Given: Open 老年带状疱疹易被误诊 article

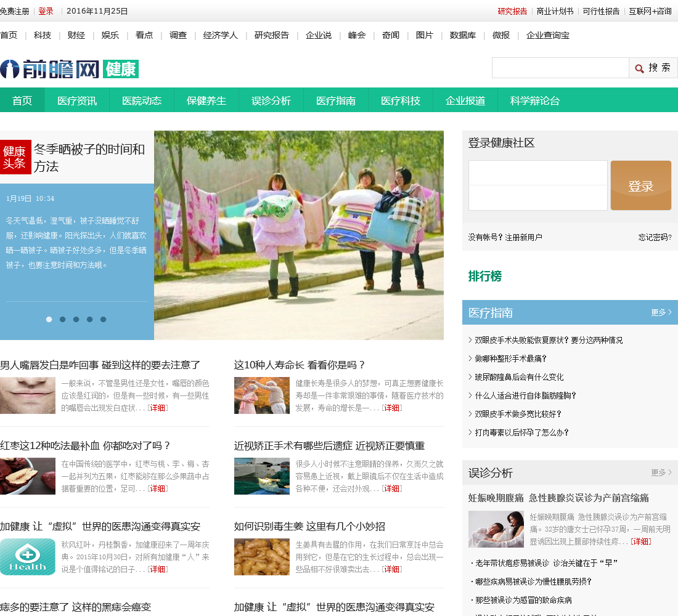Looking at the screenshot, I should coord(546,563).
